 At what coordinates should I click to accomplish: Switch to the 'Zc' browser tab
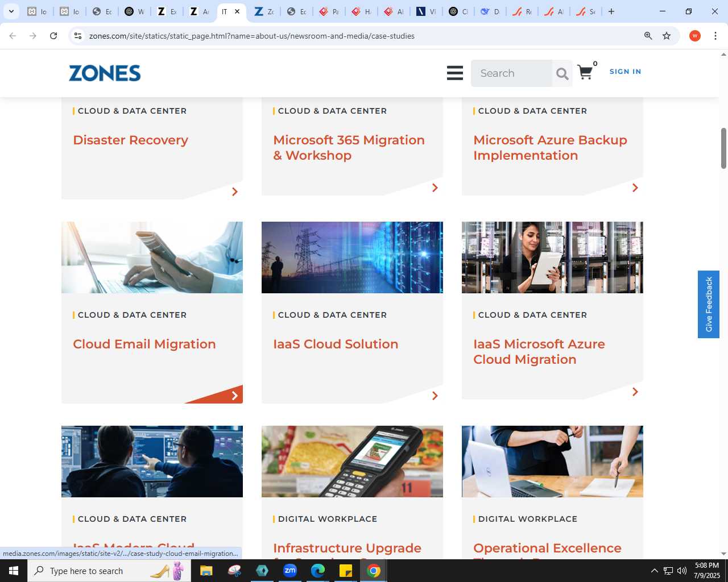pos(264,11)
